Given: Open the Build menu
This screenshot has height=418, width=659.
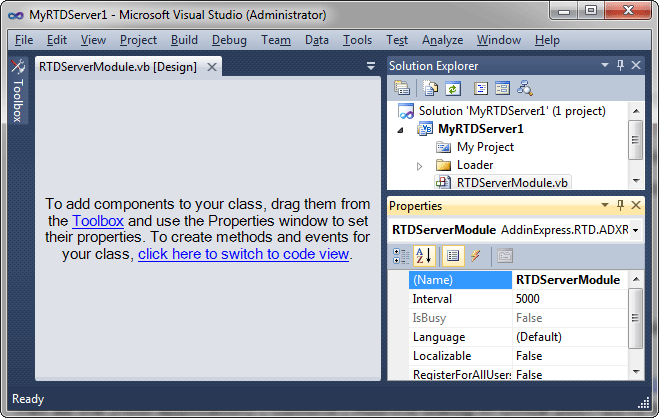Looking at the screenshot, I should pos(184,40).
